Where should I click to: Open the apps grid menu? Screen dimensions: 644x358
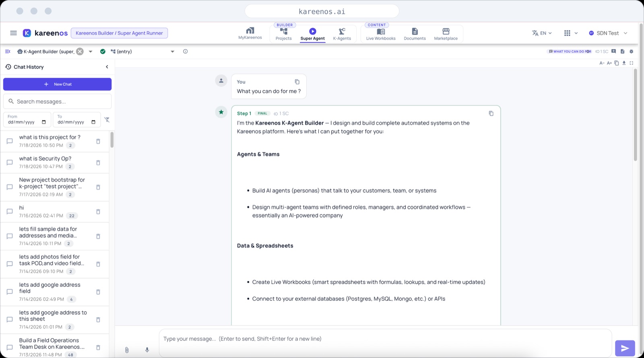pyautogui.click(x=571, y=33)
